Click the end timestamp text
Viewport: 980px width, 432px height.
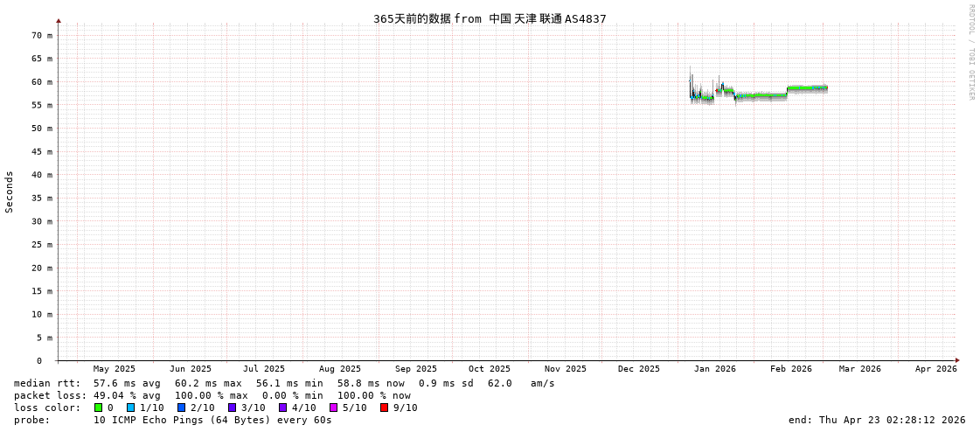(876, 420)
